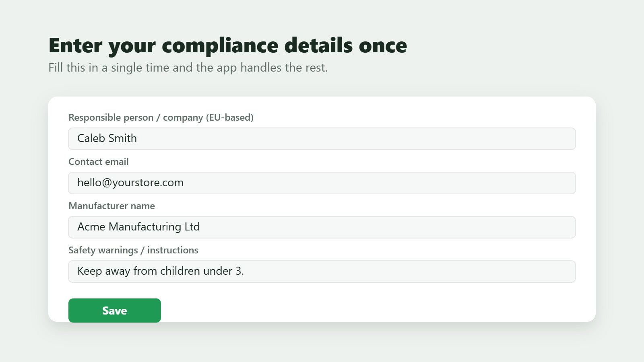Viewport: 644px width, 362px height.
Task: Focus the Manufacturer name input field
Action: click(322, 227)
